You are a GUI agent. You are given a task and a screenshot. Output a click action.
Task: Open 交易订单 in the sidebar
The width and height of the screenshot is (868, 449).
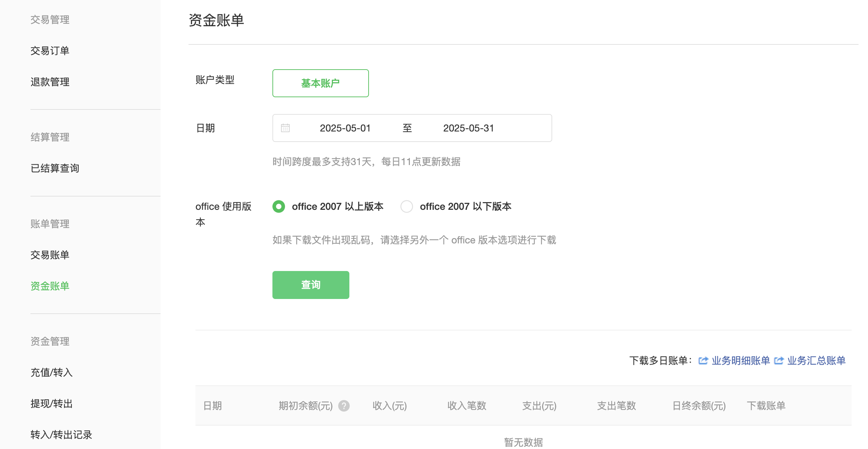pos(50,51)
